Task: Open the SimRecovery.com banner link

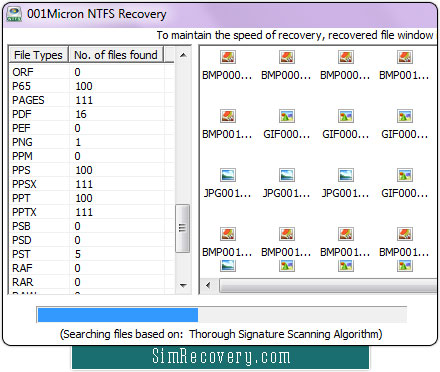Action: pos(221,357)
